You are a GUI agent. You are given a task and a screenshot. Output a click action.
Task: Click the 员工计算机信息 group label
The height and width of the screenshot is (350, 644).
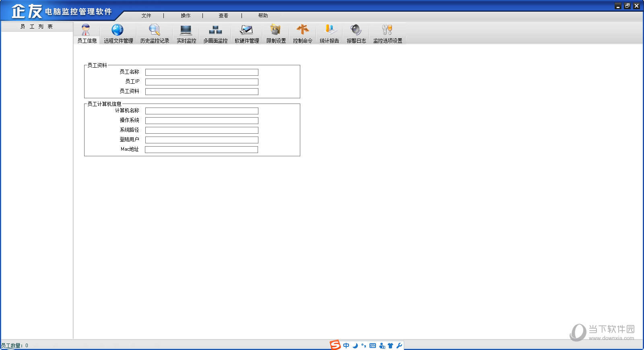point(104,104)
